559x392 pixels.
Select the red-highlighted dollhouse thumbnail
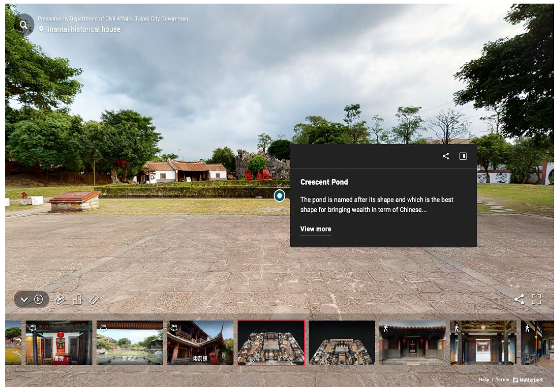pos(271,342)
